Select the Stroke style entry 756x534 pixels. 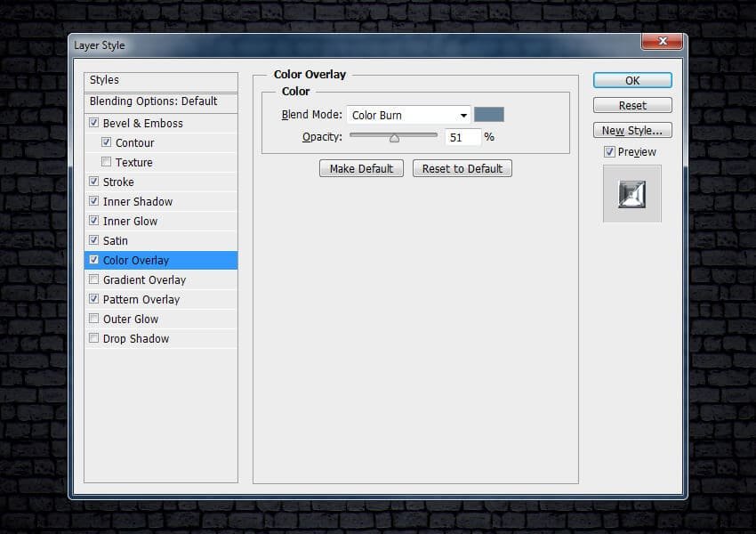[118, 182]
